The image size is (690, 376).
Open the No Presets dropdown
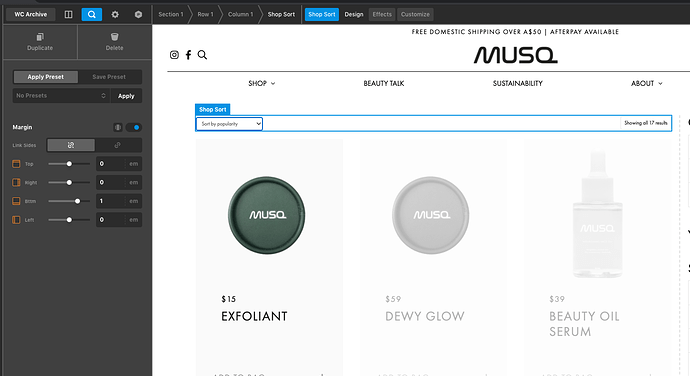click(x=61, y=96)
